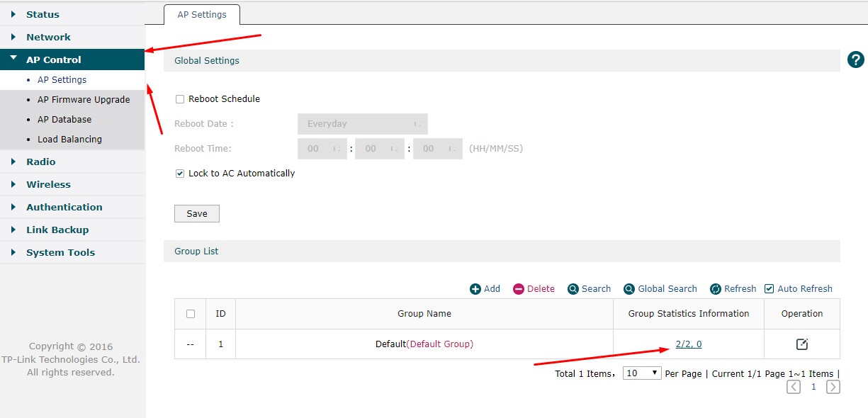
Task: Click the Save button
Action: click(x=197, y=214)
